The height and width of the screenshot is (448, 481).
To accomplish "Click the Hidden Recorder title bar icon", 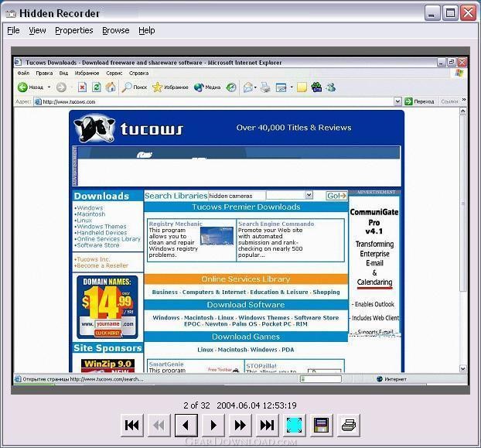I will point(11,13).
